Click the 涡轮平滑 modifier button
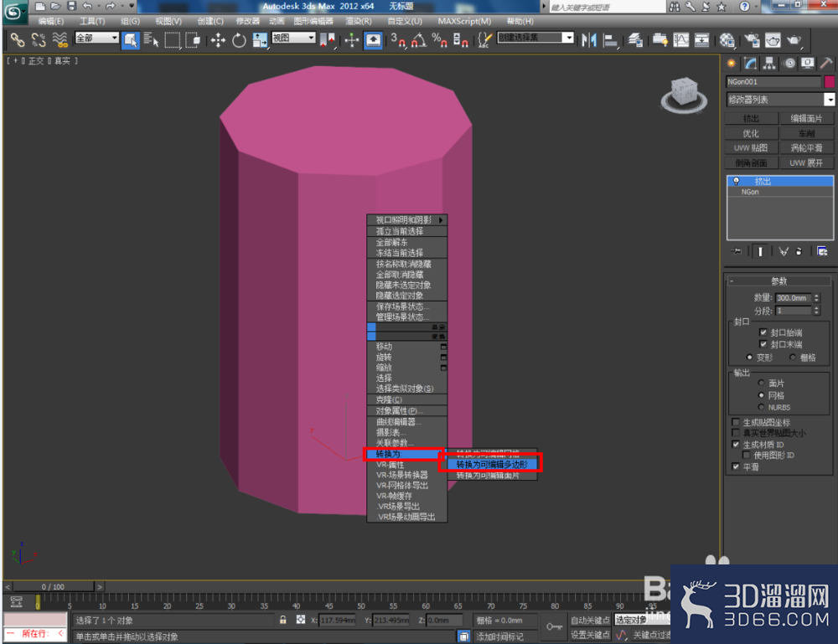 (806, 148)
